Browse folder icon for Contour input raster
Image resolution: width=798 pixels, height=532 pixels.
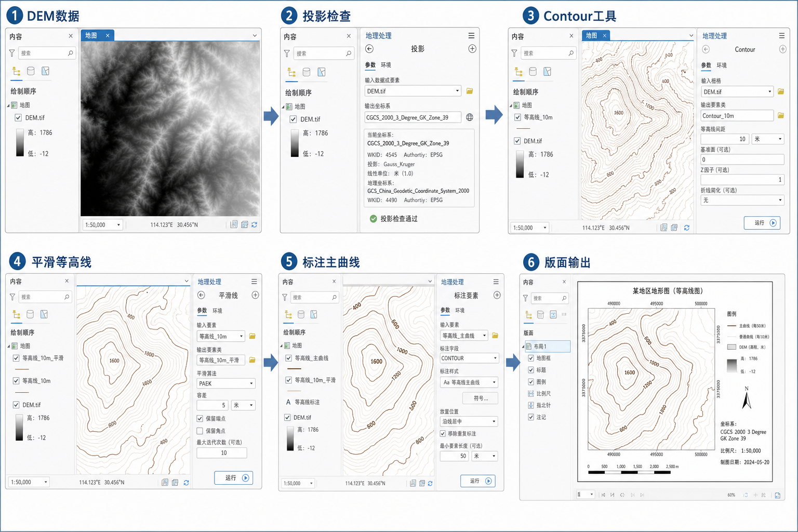click(781, 91)
